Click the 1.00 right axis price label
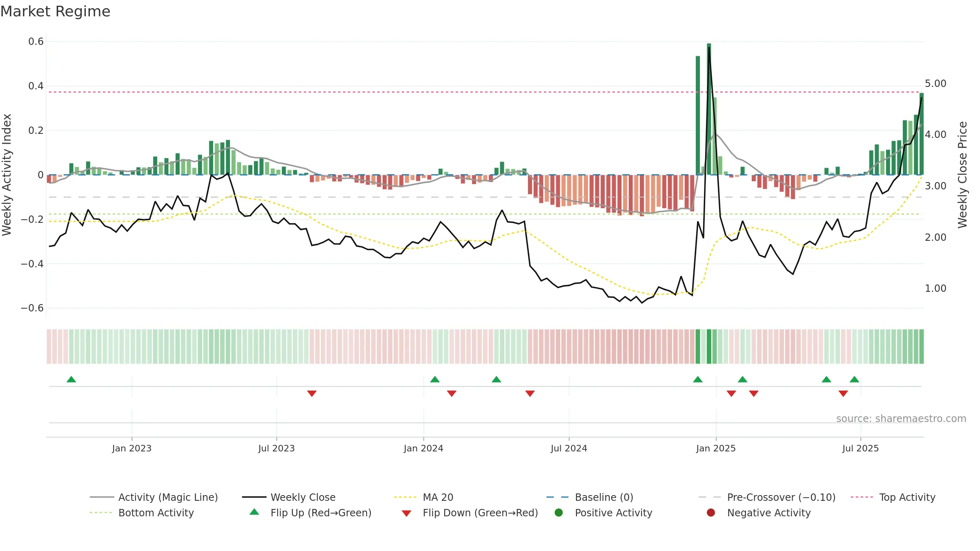The image size is (980, 551). (935, 289)
